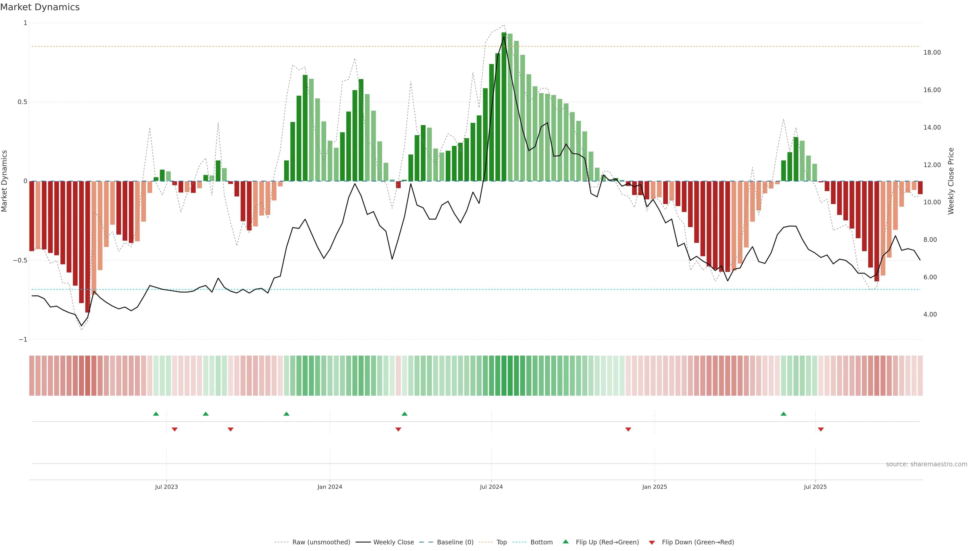The image size is (980, 551).
Task: Click the green flip-up triangle before Jul 2025
Action: tap(783, 414)
